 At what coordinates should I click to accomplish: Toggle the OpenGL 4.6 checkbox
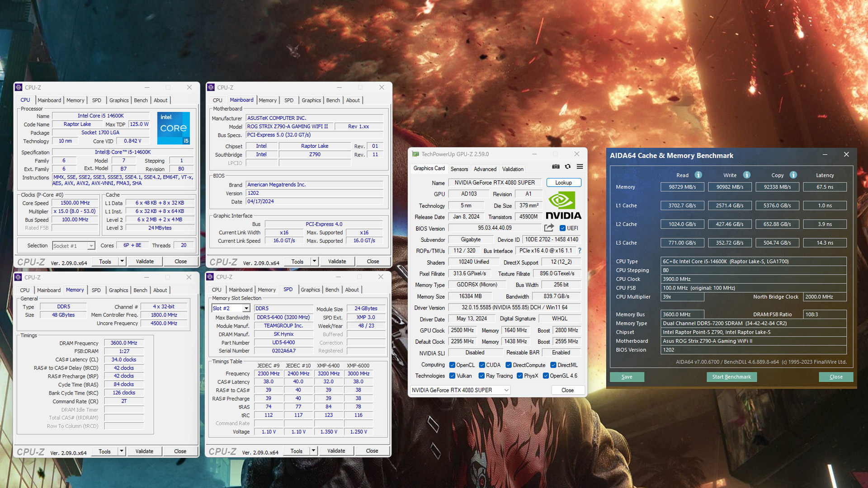click(x=546, y=376)
